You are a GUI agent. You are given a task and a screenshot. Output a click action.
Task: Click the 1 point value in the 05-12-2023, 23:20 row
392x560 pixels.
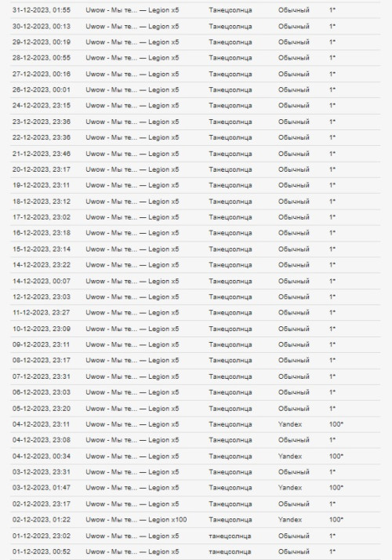pos(332,409)
